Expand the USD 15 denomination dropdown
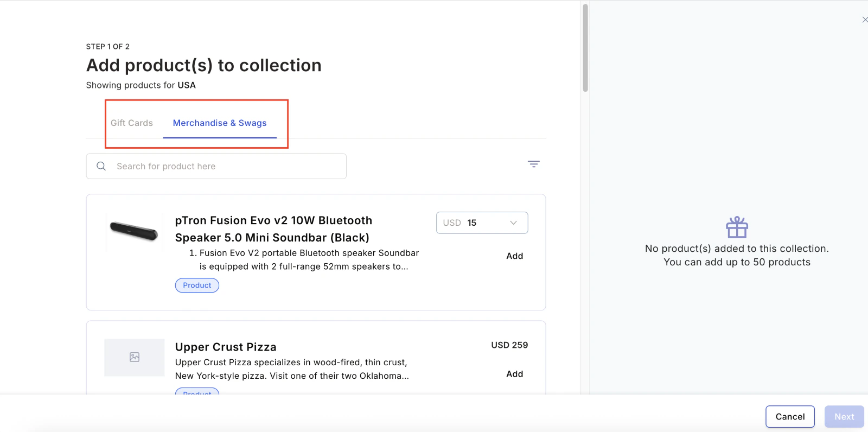 [482, 223]
